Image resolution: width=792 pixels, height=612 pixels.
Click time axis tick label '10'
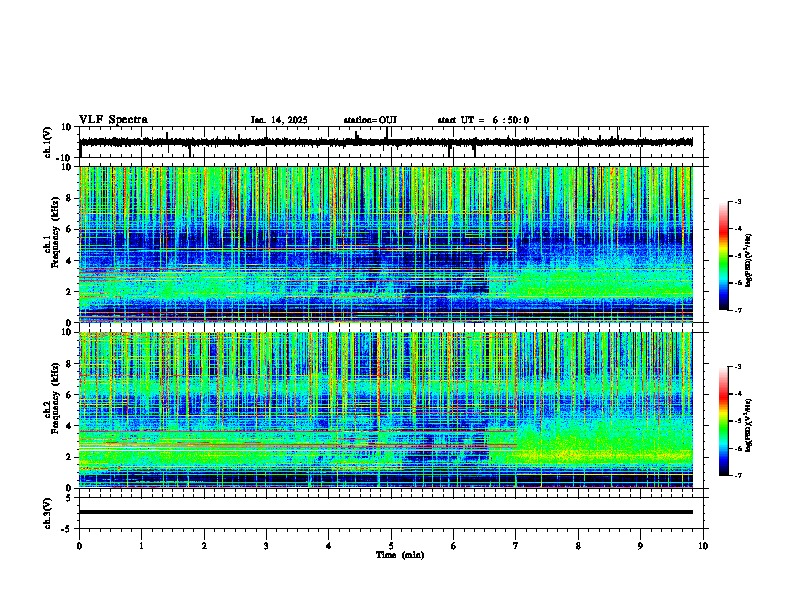(703, 546)
